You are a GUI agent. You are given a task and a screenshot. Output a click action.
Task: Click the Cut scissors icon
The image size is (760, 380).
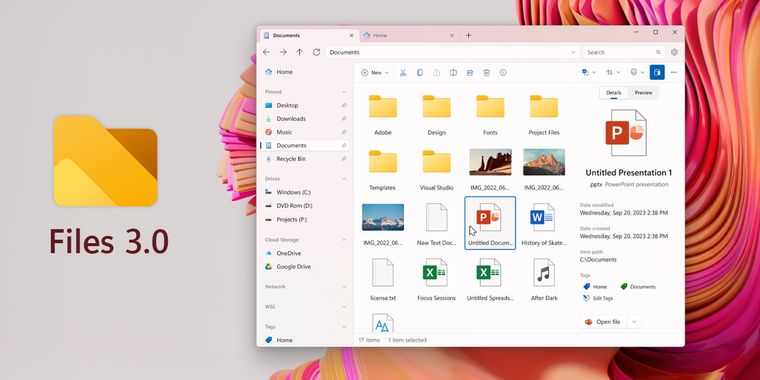[403, 73]
